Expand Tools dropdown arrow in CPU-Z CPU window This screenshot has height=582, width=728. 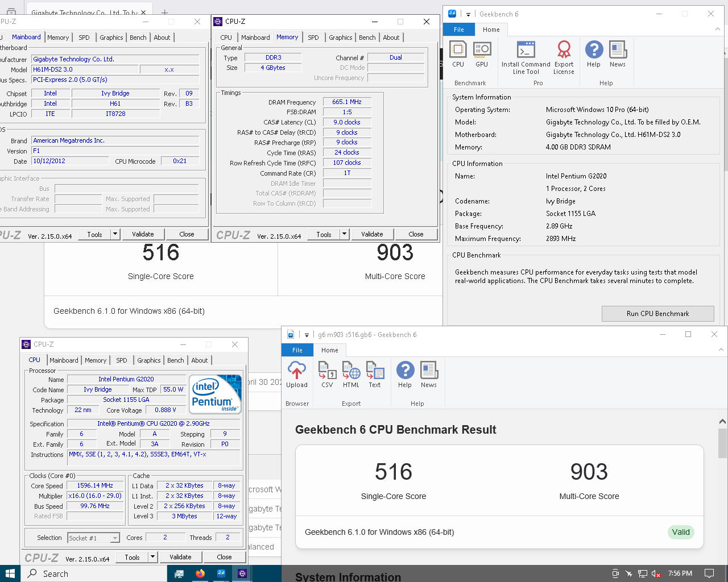(x=152, y=557)
